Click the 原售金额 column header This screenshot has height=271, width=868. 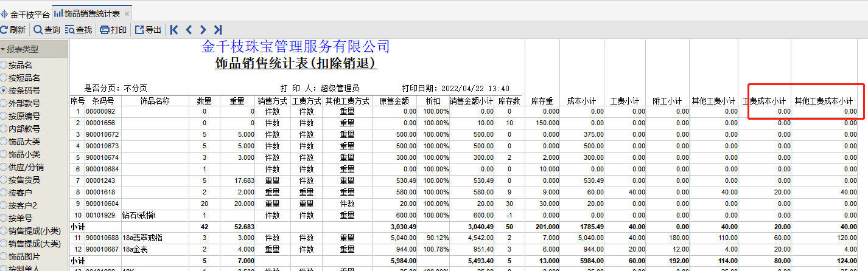click(394, 101)
